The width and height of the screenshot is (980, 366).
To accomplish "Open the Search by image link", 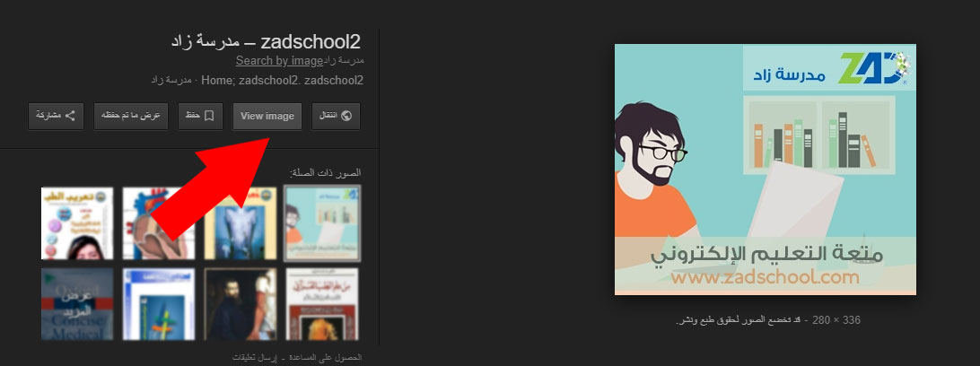I will point(279,61).
